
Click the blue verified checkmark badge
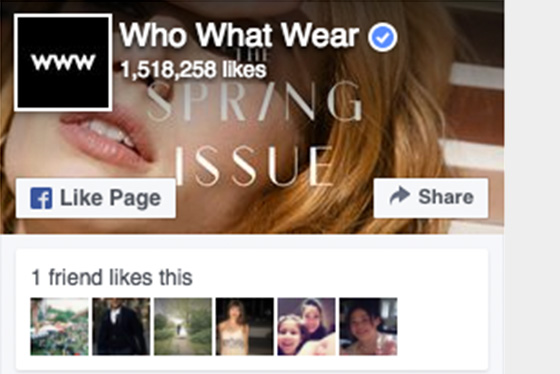[382, 37]
